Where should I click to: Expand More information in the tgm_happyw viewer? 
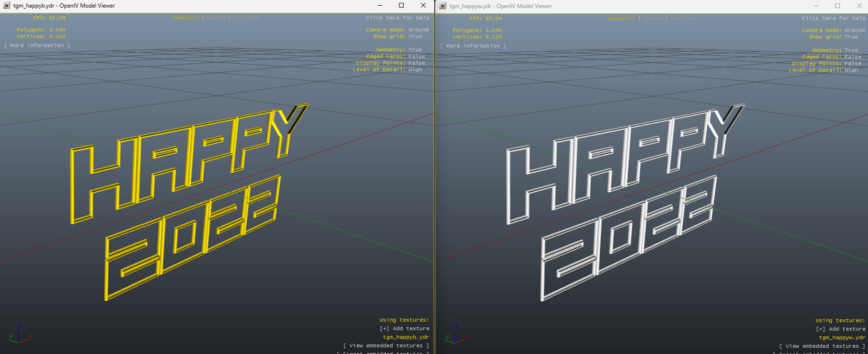pyautogui.click(x=473, y=46)
